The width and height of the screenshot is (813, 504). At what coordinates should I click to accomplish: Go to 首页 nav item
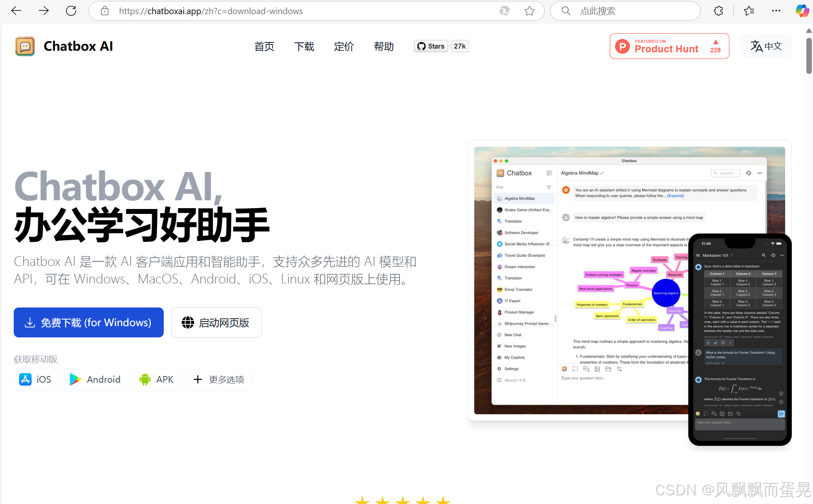pyautogui.click(x=264, y=47)
